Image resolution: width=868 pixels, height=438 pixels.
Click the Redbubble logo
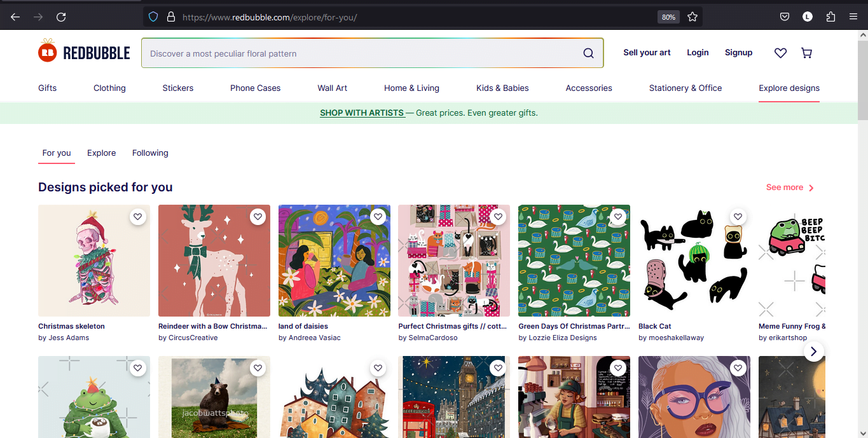click(83, 51)
